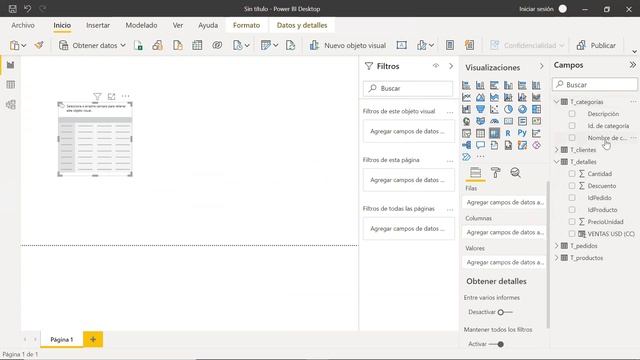Click the Excel workbook data source icon
The image size is (640, 360).
click(138, 45)
